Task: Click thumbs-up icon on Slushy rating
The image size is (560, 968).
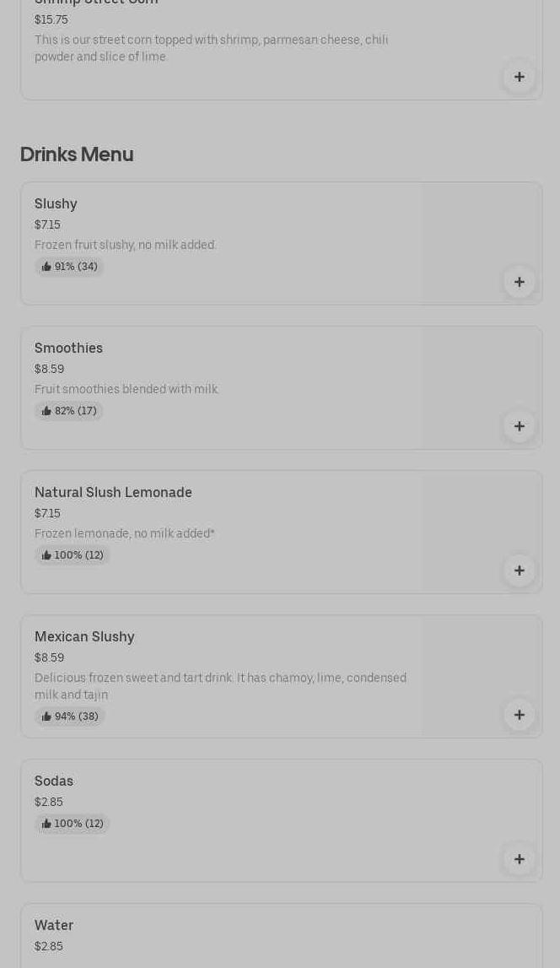Action: pyautogui.click(x=46, y=267)
